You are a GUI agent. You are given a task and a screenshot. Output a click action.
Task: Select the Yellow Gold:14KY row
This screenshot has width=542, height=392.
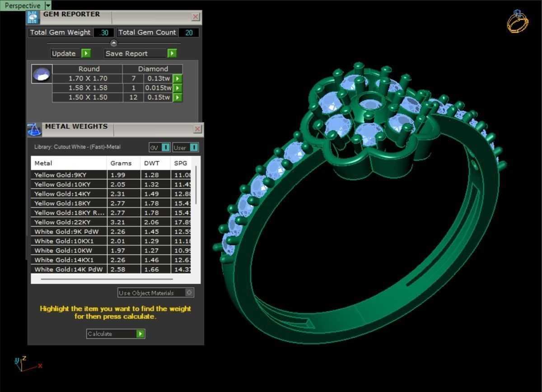pyautogui.click(x=112, y=194)
